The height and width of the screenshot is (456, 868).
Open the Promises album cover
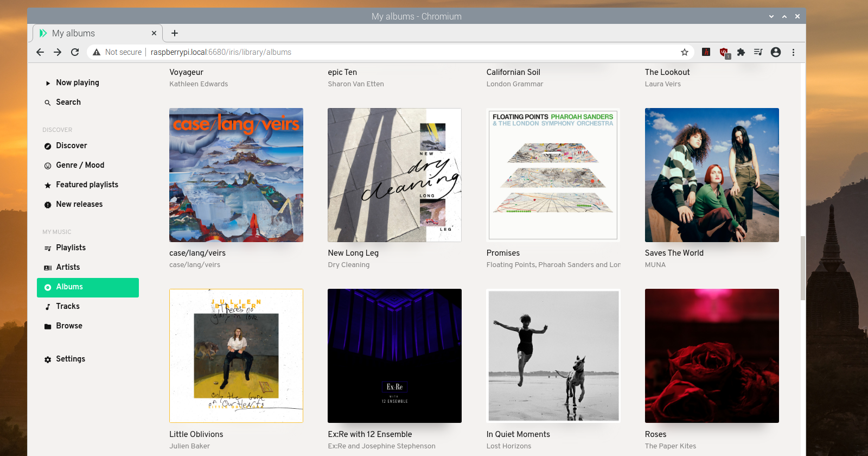click(x=553, y=175)
